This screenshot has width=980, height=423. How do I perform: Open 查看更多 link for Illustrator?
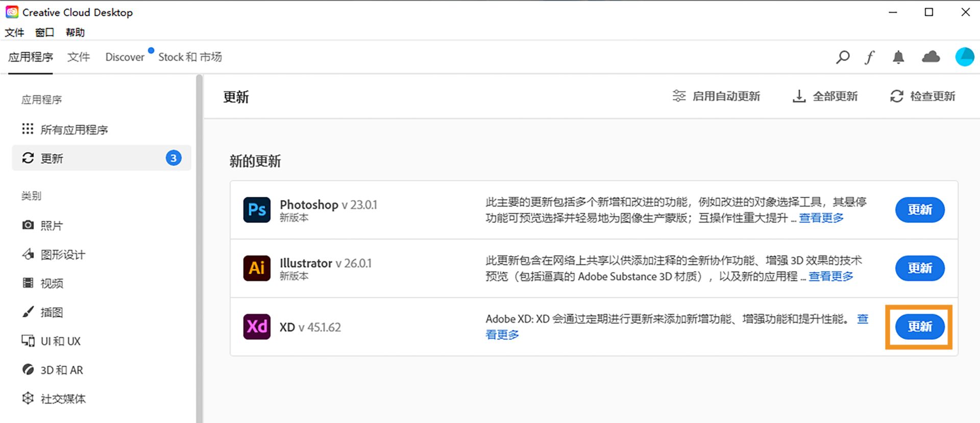pyautogui.click(x=831, y=276)
